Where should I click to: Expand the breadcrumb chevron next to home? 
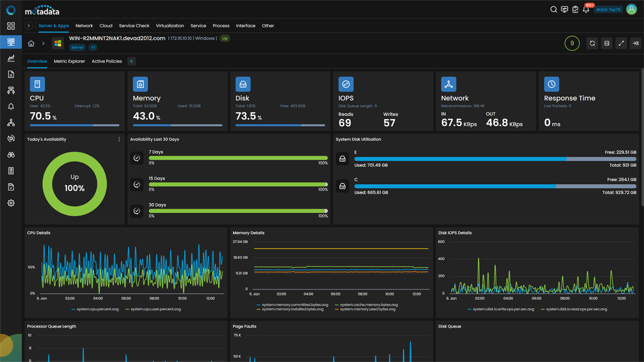coord(43,43)
